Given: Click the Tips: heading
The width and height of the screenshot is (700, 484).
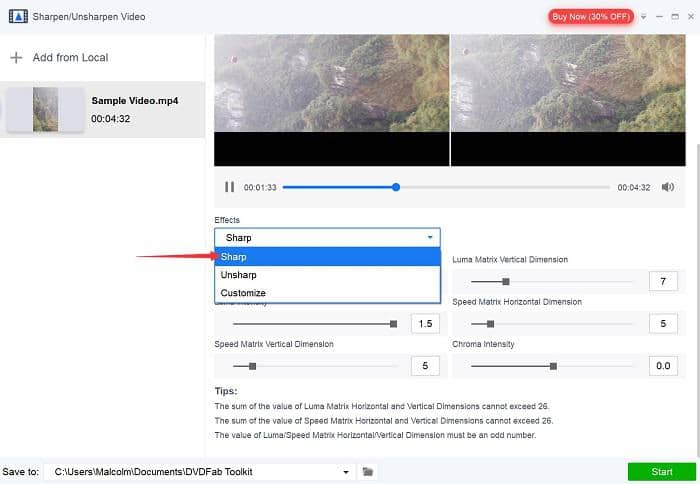Looking at the screenshot, I should 226,391.
